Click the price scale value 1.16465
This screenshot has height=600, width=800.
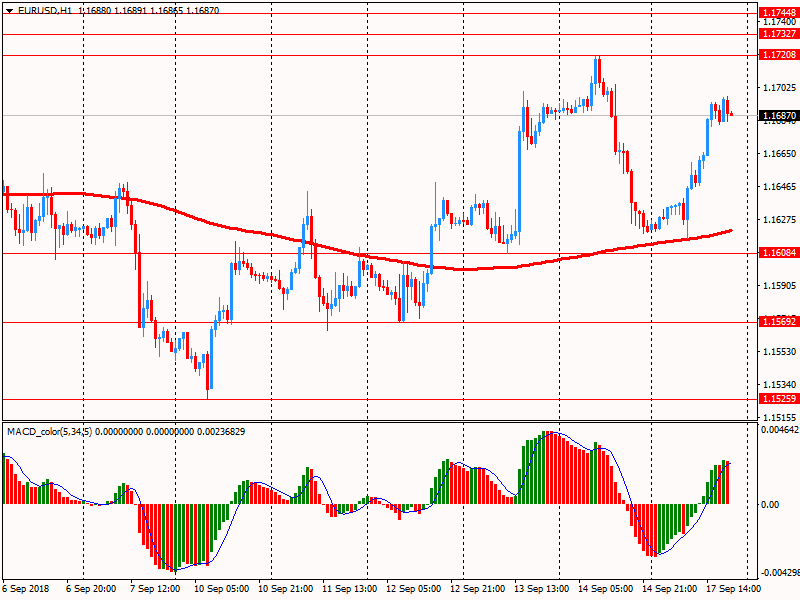pyautogui.click(x=779, y=187)
